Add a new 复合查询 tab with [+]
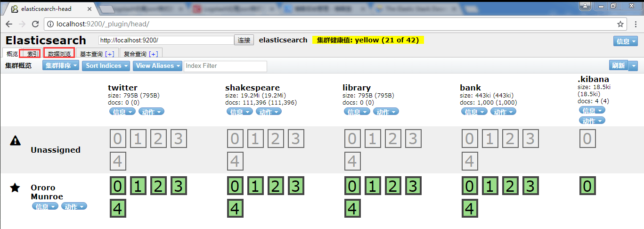 pyautogui.click(x=153, y=54)
